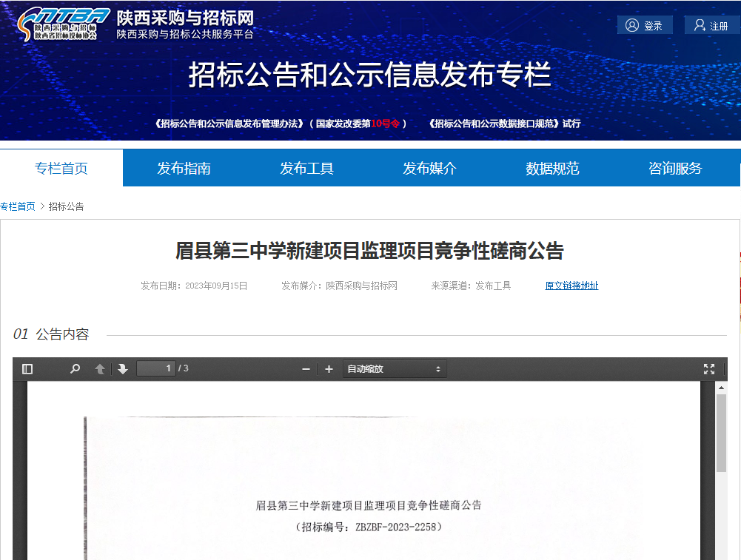Click the PDF vertical scrollbar thumb

721,433
